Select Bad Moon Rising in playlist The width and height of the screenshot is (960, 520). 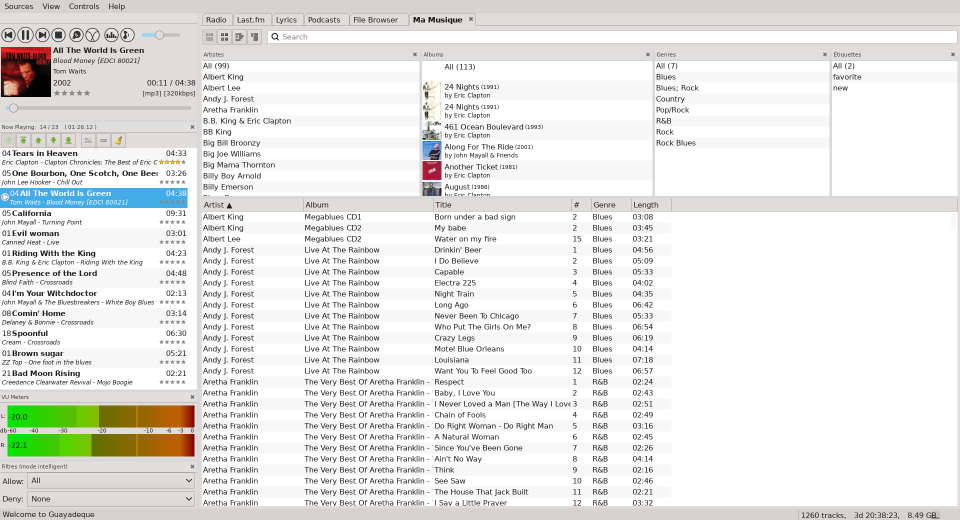pyautogui.click(x=94, y=377)
